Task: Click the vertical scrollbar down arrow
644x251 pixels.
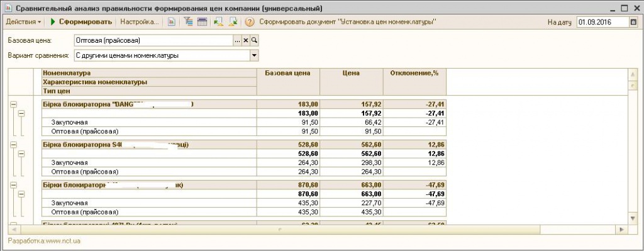Action: (x=633, y=218)
